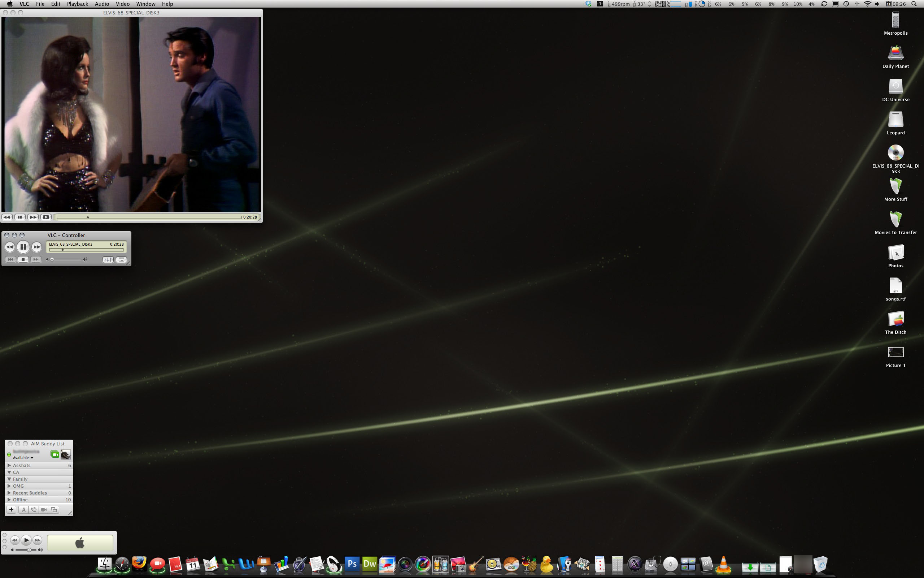Stop playback in VLC Controller
The width and height of the screenshot is (924, 578).
click(23, 260)
